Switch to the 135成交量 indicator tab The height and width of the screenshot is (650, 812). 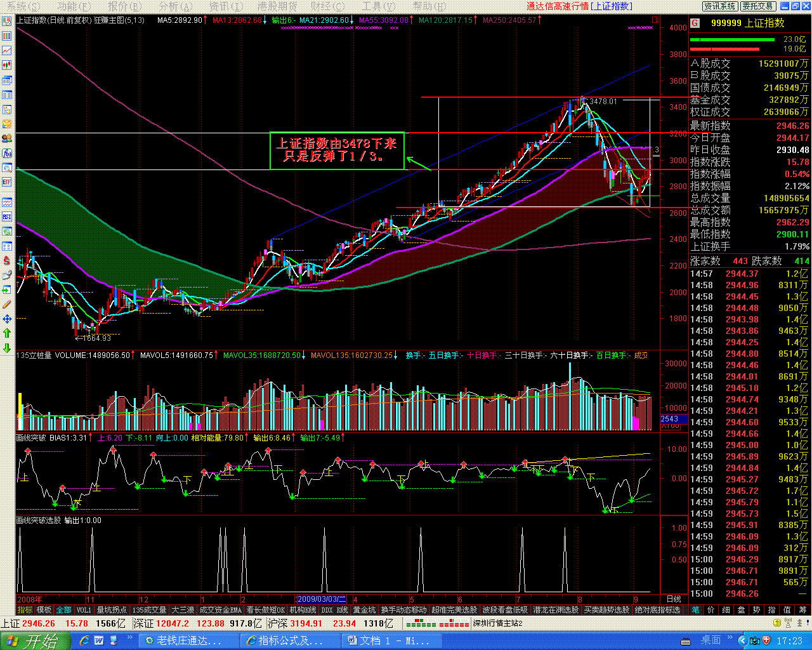tap(149, 610)
